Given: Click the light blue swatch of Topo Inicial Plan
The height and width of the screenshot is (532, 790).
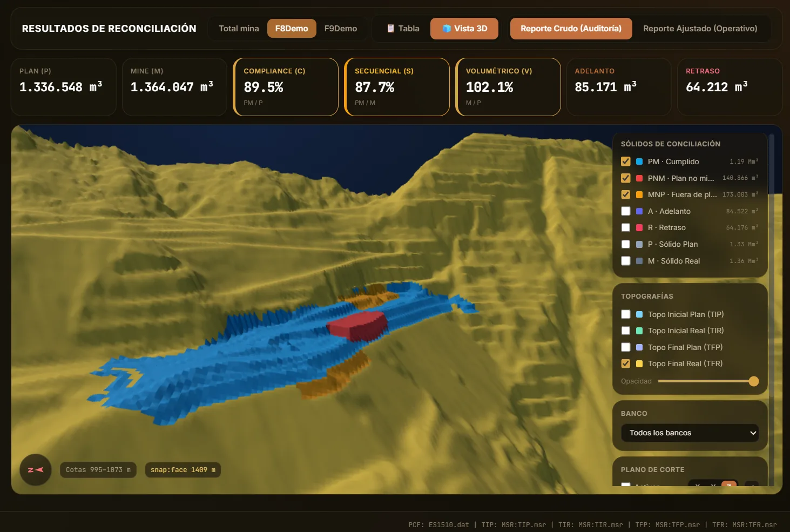Looking at the screenshot, I should pyautogui.click(x=639, y=314).
